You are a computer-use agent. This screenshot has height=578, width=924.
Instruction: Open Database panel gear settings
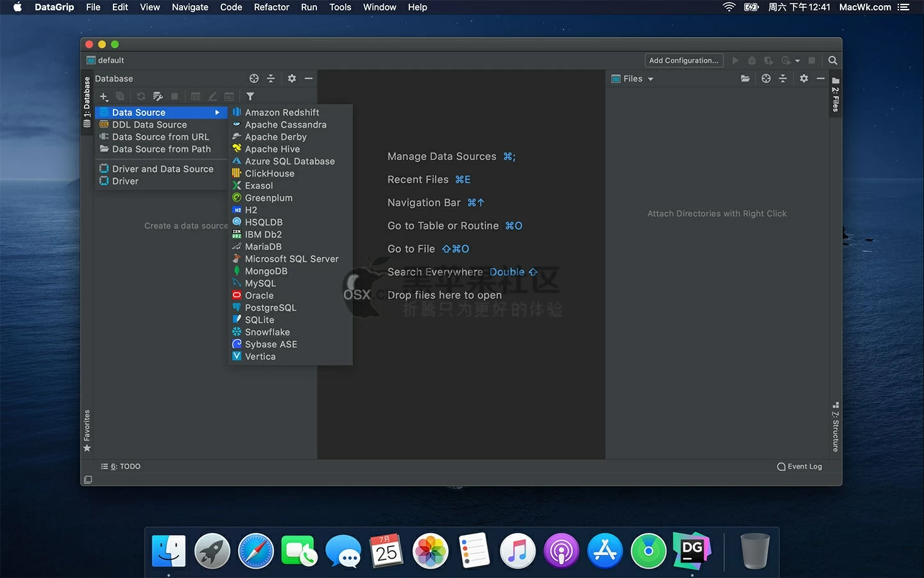292,78
